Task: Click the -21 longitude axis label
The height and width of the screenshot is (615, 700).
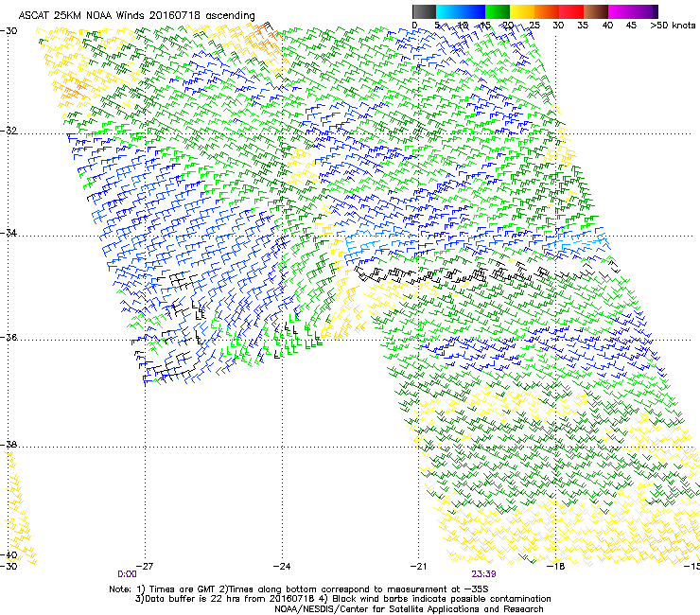Action: pos(418,567)
